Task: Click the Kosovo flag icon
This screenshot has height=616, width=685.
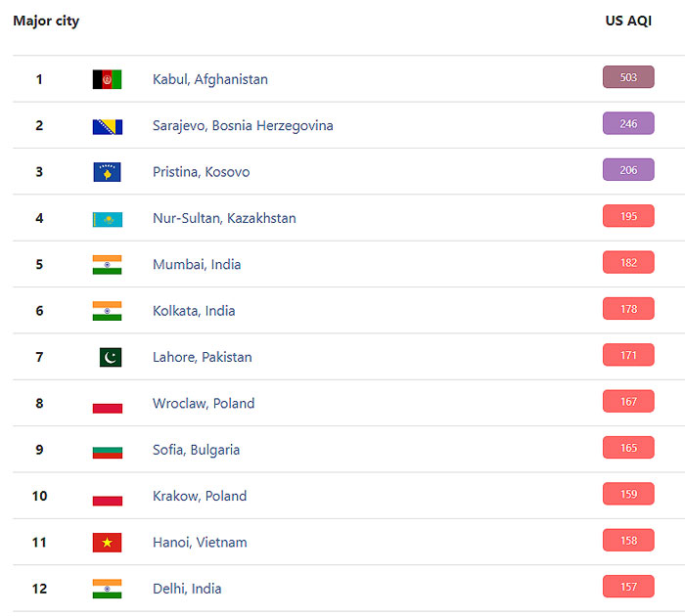Action: [107, 172]
